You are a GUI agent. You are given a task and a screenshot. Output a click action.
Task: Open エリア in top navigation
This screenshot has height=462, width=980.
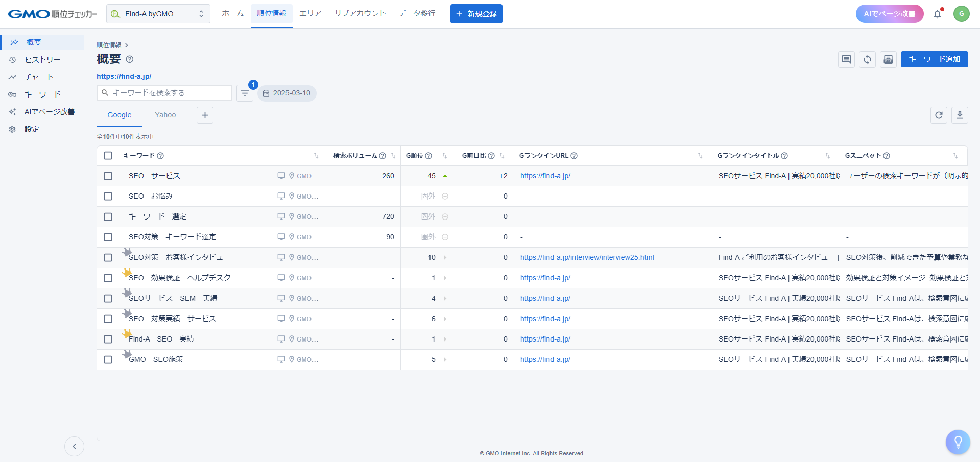(x=310, y=13)
